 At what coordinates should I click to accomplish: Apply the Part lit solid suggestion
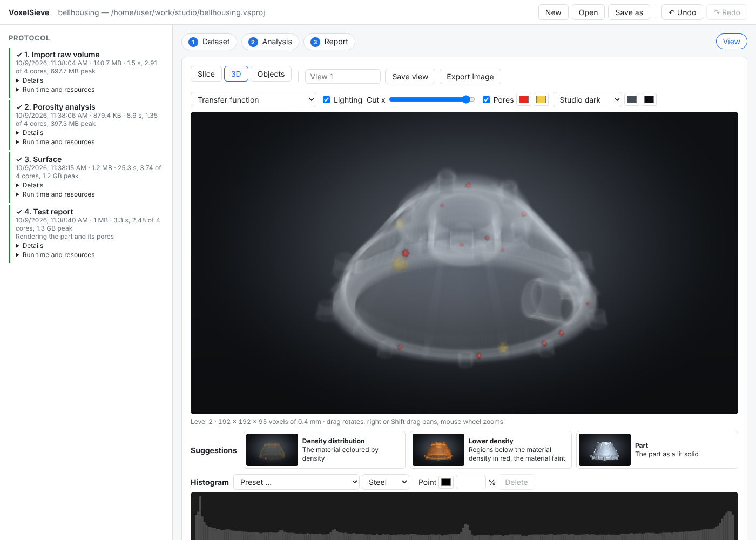[657, 450]
